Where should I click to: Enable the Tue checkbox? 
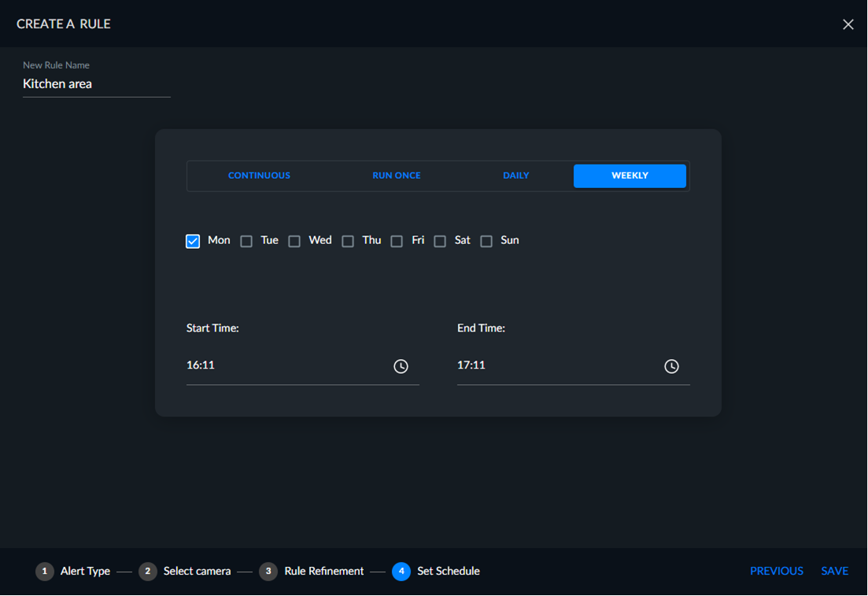246,241
